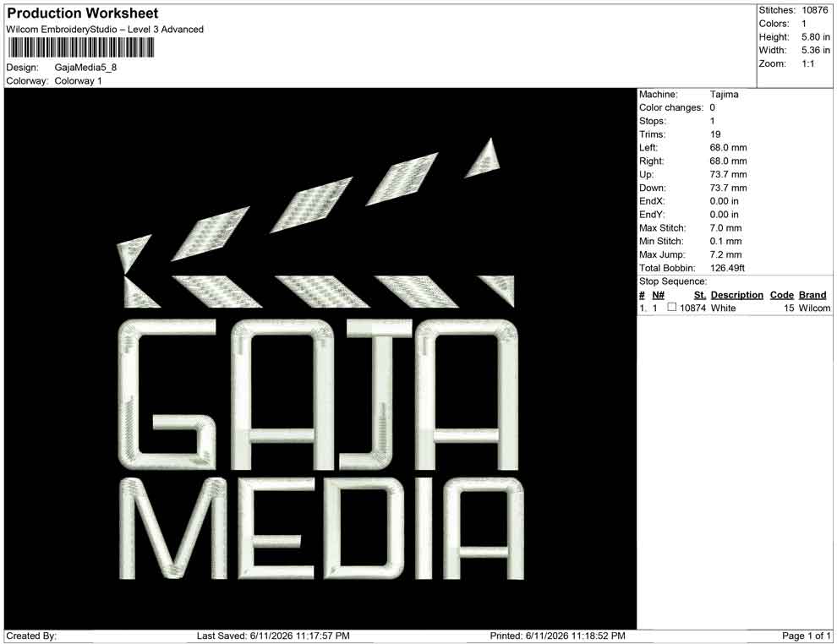
Task: Click the Down value 73.7 mm
Action: [x=729, y=188]
